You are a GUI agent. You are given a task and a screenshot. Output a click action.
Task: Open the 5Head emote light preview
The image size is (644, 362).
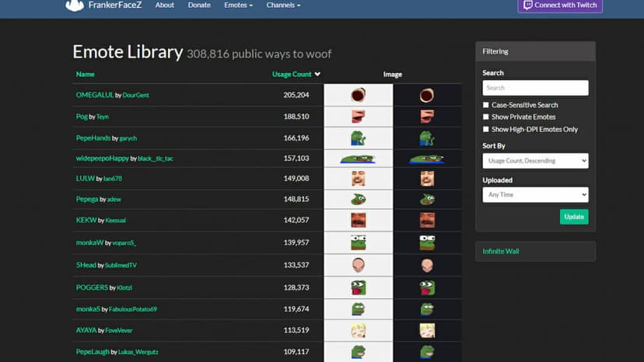pos(358,265)
